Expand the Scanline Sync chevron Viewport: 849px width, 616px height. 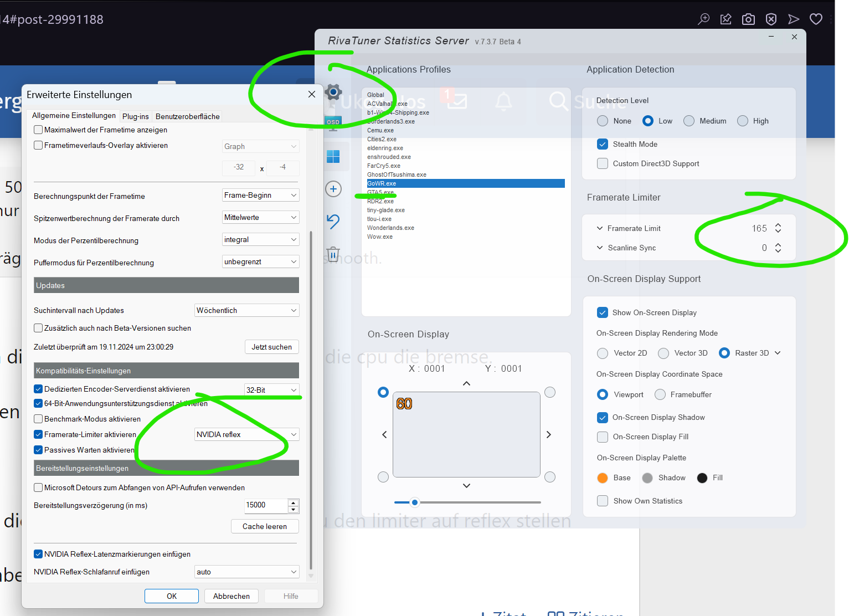pyautogui.click(x=600, y=248)
